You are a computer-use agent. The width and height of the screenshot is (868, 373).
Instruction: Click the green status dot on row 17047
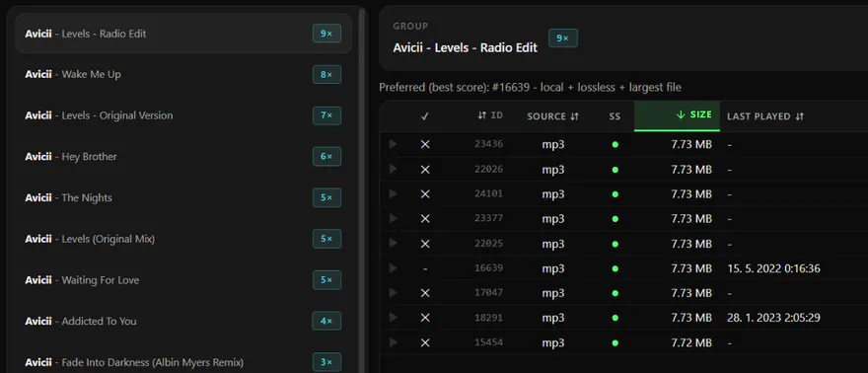[615, 293]
